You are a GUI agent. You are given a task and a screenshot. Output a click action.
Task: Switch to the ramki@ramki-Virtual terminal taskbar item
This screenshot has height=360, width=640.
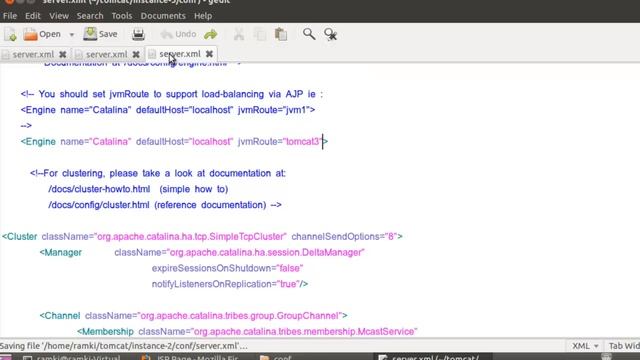pyautogui.click(x=72, y=358)
